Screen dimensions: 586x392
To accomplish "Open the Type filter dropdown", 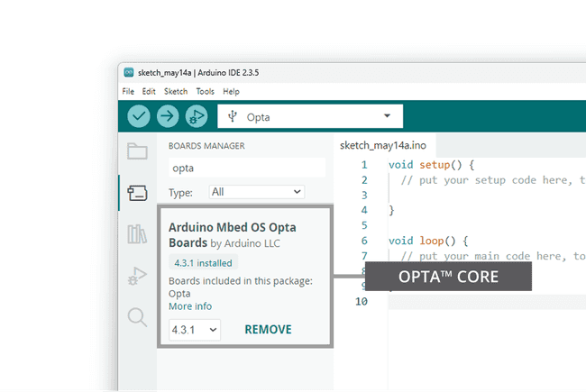I will [x=256, y=192].
